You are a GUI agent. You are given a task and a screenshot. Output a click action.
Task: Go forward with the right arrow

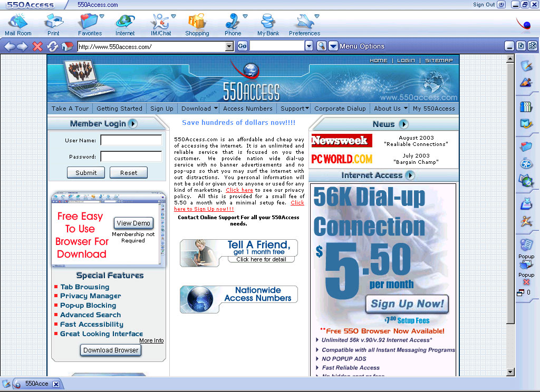point(22,46)
